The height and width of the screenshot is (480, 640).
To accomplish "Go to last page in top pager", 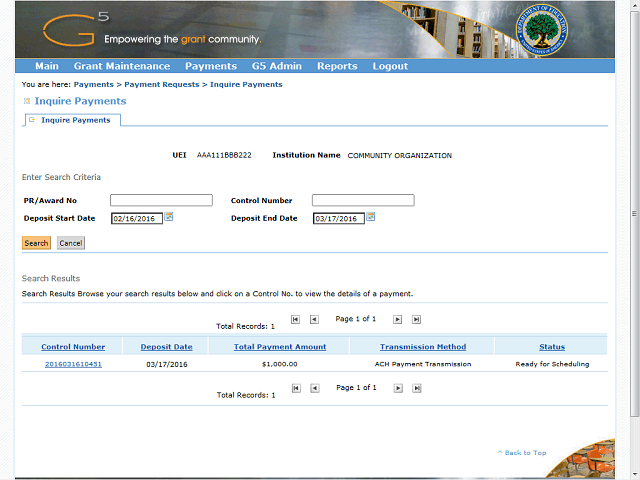I will [416, 319].
